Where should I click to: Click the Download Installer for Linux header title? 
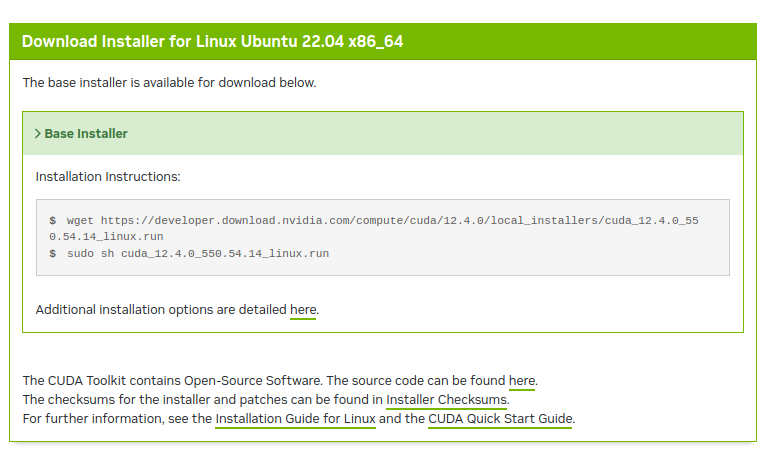click(x=212, y=42)
